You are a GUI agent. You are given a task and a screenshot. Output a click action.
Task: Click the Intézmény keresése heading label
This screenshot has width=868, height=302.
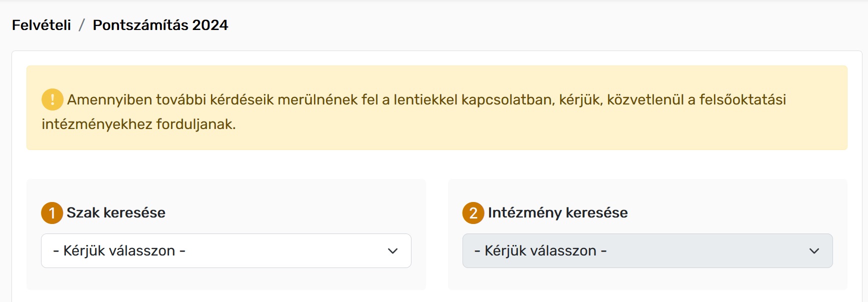tap(558, 212)
